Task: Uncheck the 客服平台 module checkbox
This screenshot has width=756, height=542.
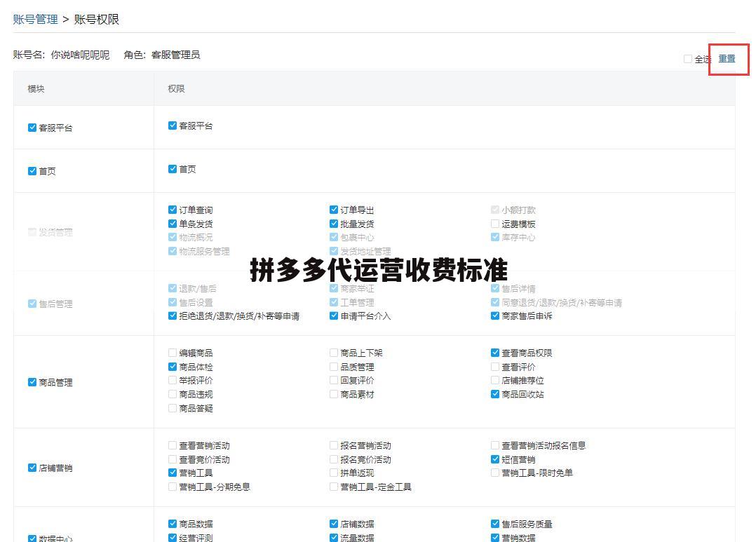Action: click(x=32, y=127)
